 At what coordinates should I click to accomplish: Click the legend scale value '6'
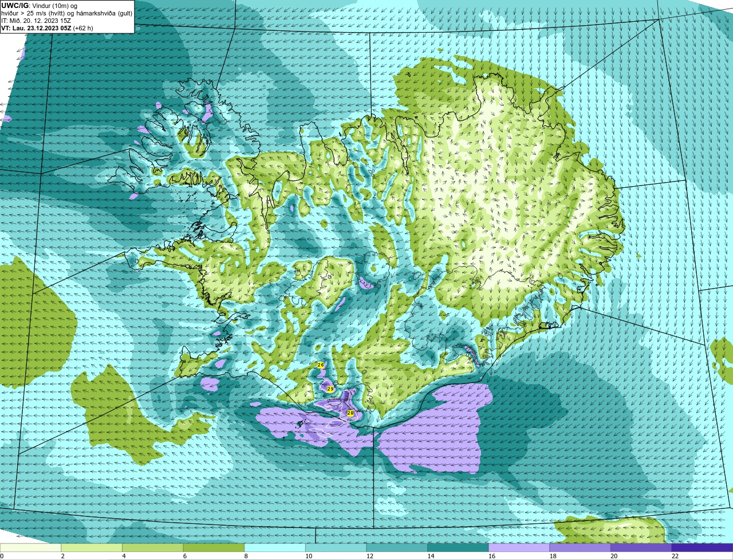point(185,556)
